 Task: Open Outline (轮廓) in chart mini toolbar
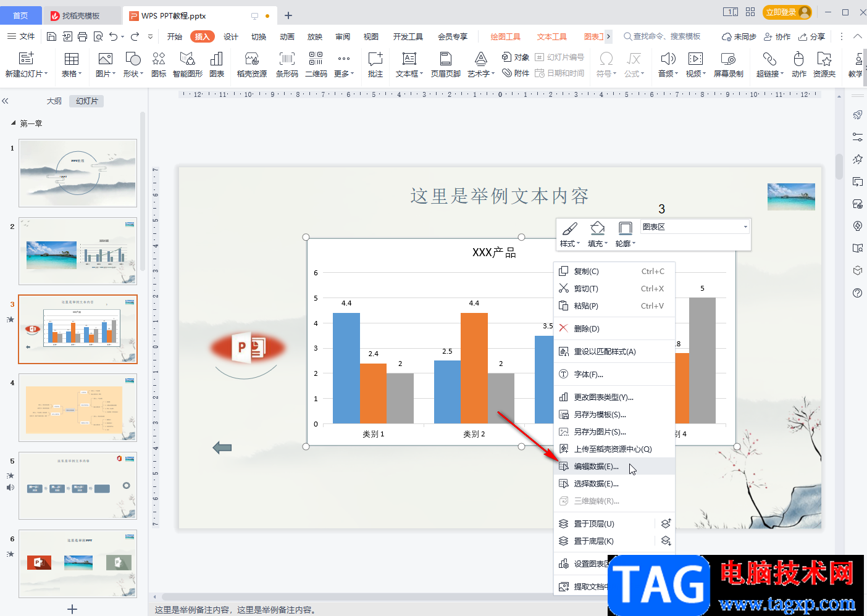click(x=626, y=235)
